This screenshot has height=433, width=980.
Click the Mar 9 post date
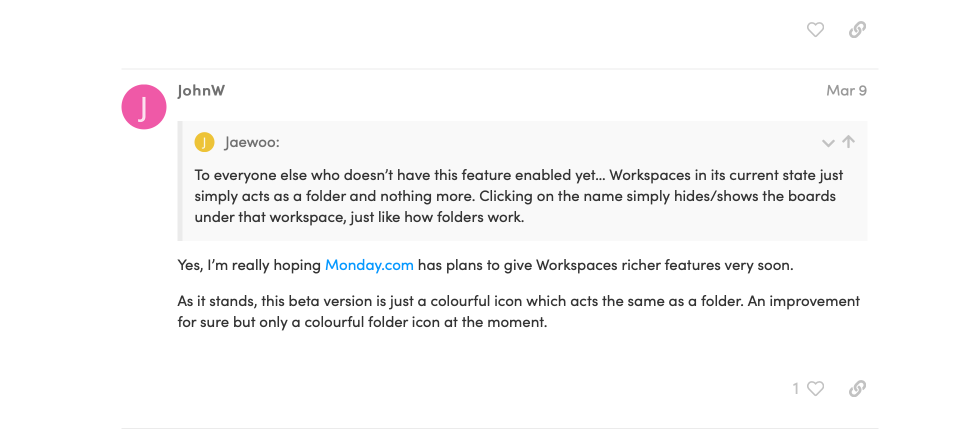click(846, 90)
